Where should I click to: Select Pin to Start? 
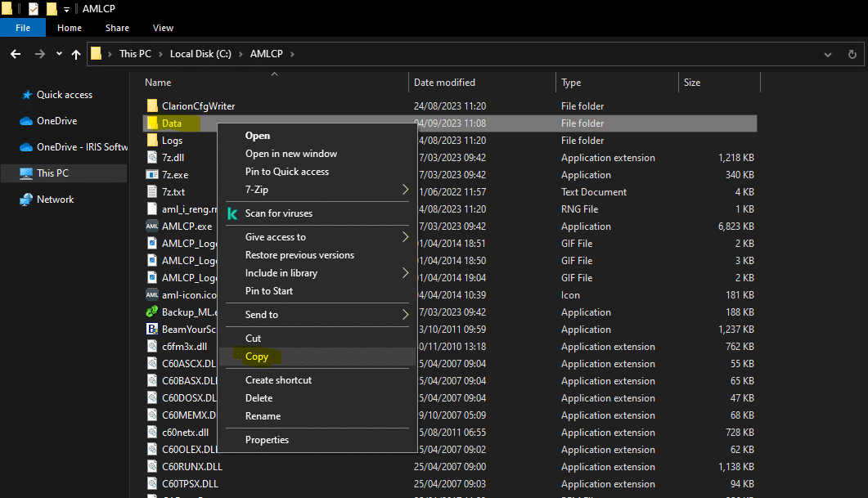pos(317,291)
